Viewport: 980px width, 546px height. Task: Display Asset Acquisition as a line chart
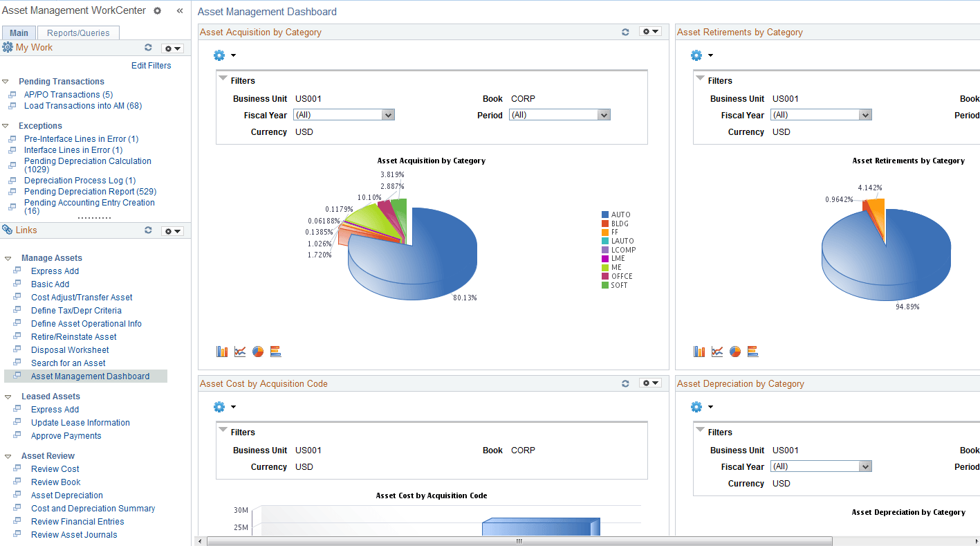pos(239,351)
